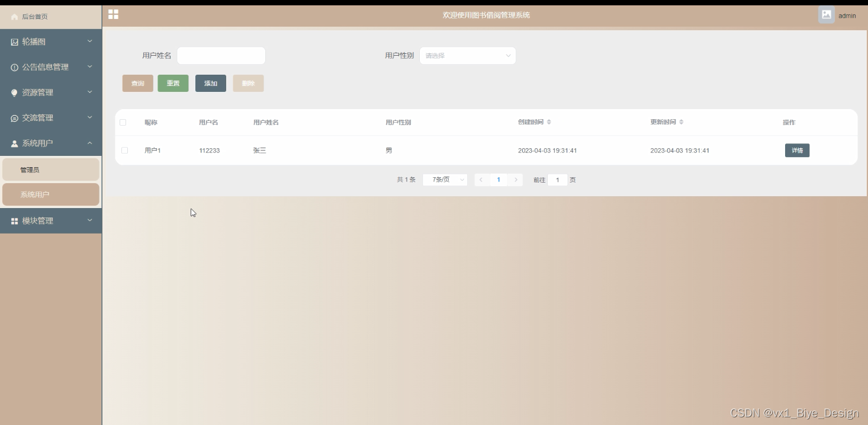Click the 交流管理 chat bubble icon

15,119
